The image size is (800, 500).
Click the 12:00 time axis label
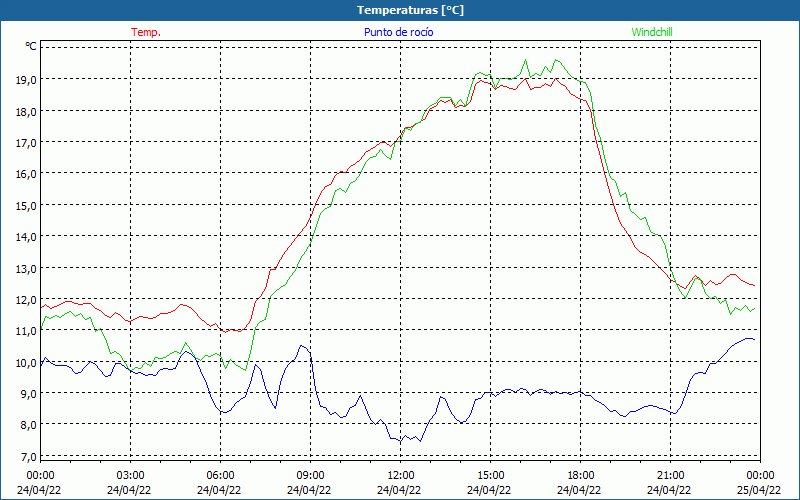coord(401,476)
